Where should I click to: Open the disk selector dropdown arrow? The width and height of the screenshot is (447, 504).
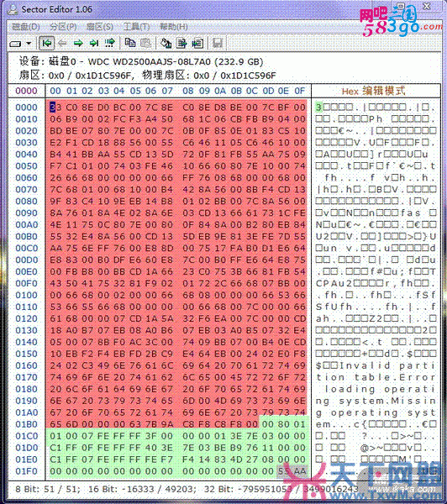29,43
